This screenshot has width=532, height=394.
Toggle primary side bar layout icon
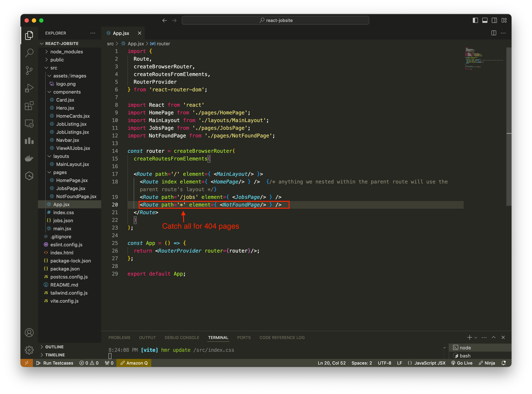click(x=475, y=20)
